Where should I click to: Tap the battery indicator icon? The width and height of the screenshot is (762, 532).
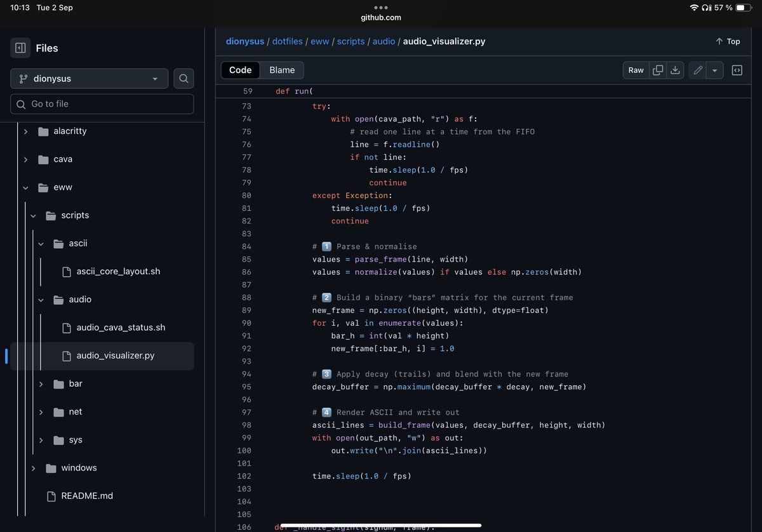tap(744, 8)
